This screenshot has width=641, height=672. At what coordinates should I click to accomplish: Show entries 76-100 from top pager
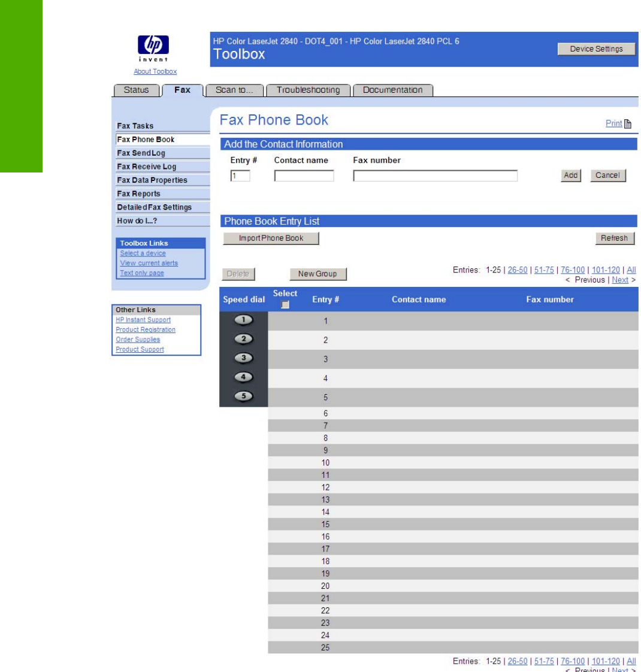click(573, 270)
